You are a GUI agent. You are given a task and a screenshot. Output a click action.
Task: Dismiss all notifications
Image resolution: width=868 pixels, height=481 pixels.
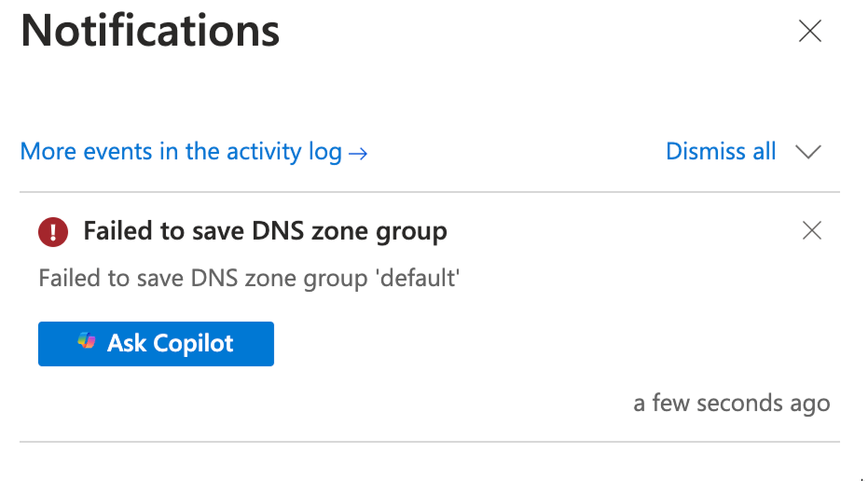click(721, 151)
